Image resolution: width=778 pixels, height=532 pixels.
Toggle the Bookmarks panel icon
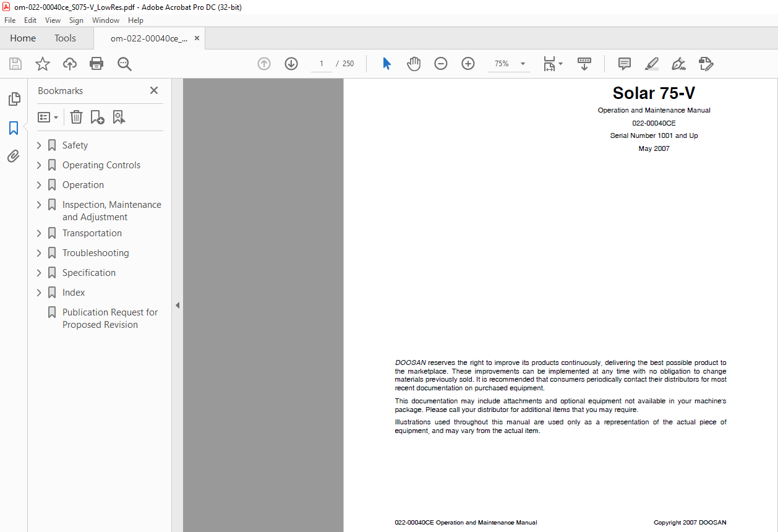tap(14, 128)
